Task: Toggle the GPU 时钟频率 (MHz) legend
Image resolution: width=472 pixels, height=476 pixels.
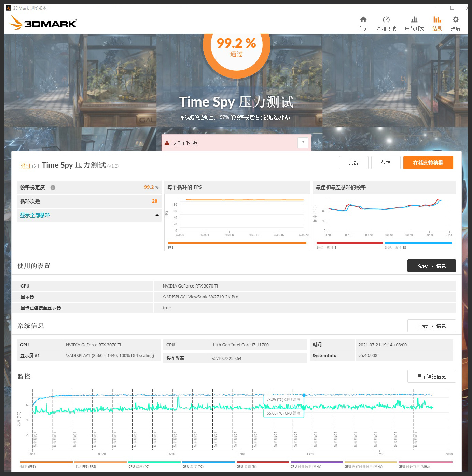Action: click(425, 465)
